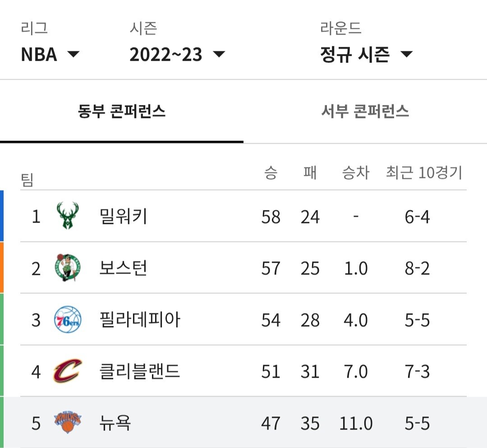Open the 밀워키 team name link
The width and height of the screenshot is (487, 448).
123,216
